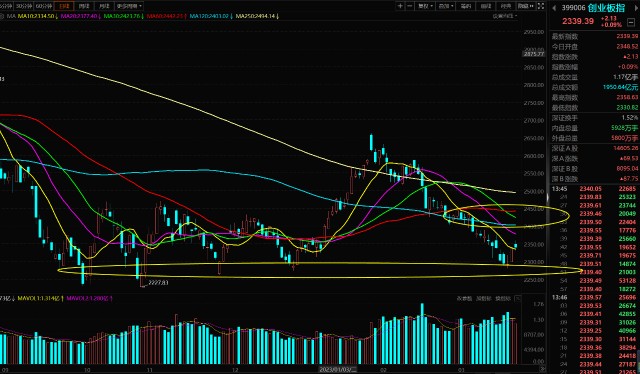The width and height of the screenshot is (640, 374).
Task: Select the daily K-line tab
Action: click(x=64, y=6)
